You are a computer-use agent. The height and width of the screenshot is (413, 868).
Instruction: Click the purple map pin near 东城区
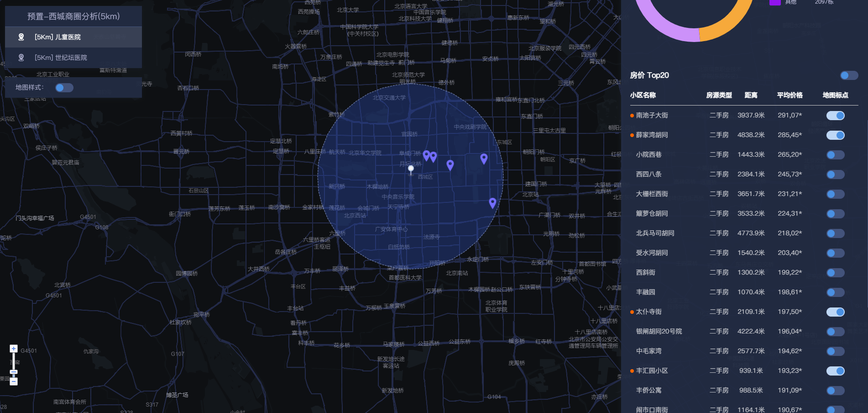pos(484,159)
